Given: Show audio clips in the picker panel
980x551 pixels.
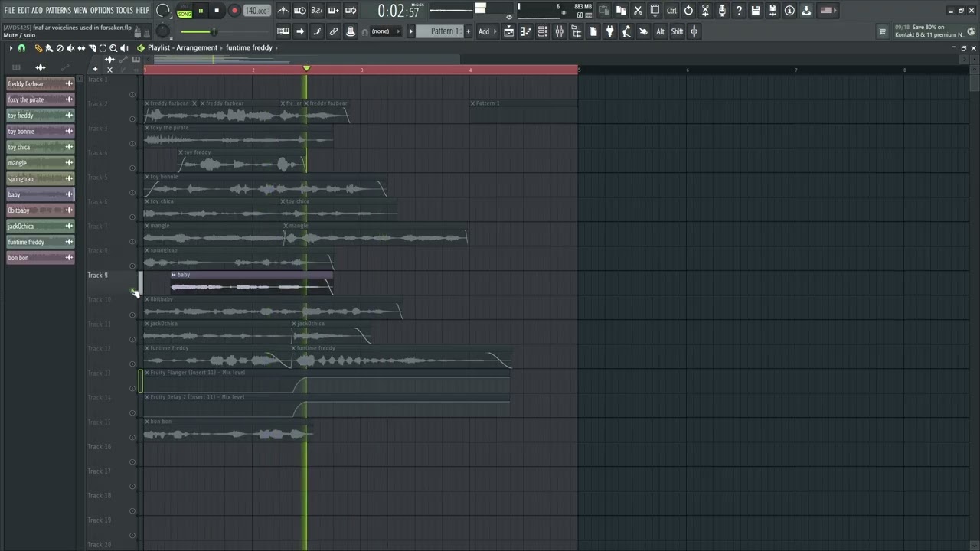Looking at the screenshot, I should [41, 67].
